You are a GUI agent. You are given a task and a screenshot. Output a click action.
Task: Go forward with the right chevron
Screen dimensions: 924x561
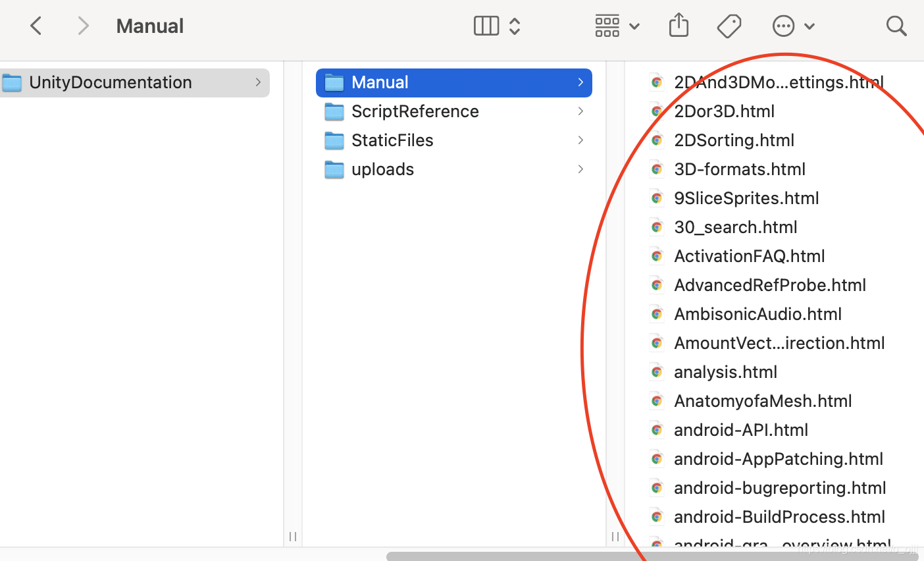click(83, 26)
